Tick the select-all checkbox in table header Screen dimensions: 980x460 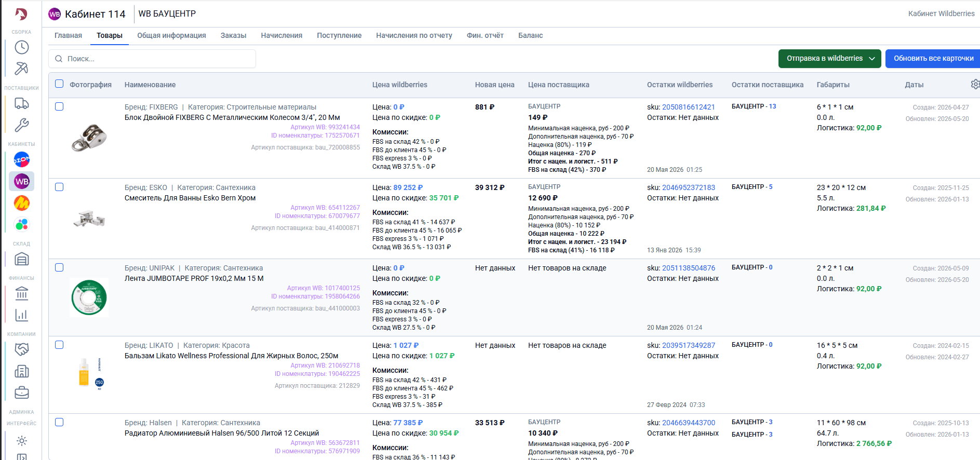(59, 84)
